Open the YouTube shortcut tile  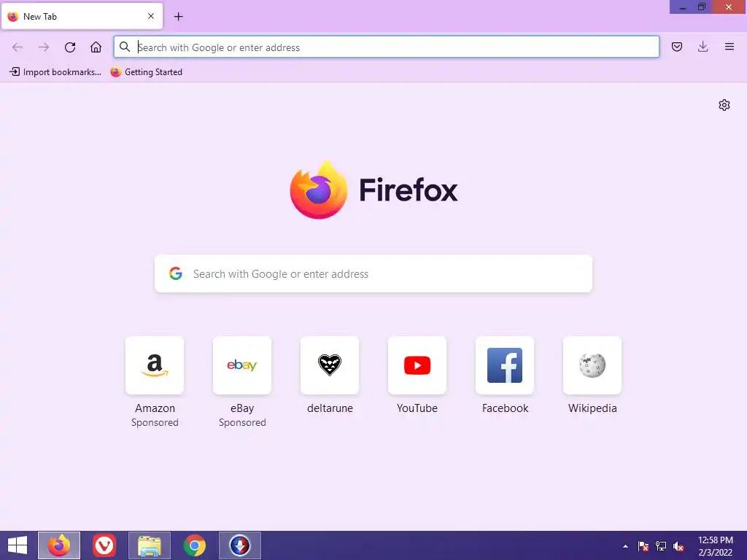tap(417, 365)
